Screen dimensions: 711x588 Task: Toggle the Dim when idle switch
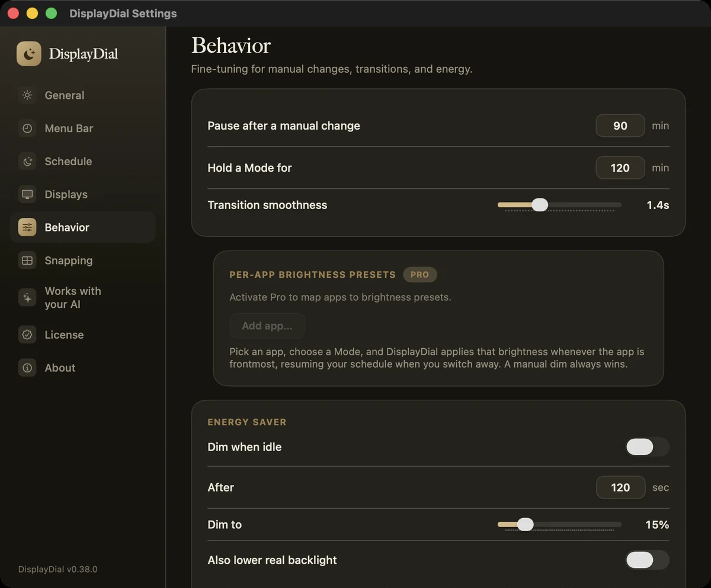(x=647, y=447)
